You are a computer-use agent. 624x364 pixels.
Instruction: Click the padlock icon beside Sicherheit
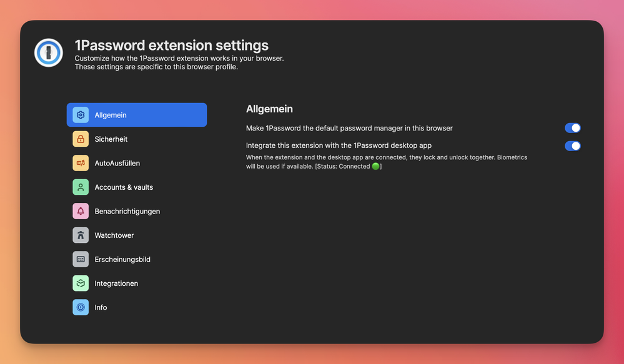81,139
